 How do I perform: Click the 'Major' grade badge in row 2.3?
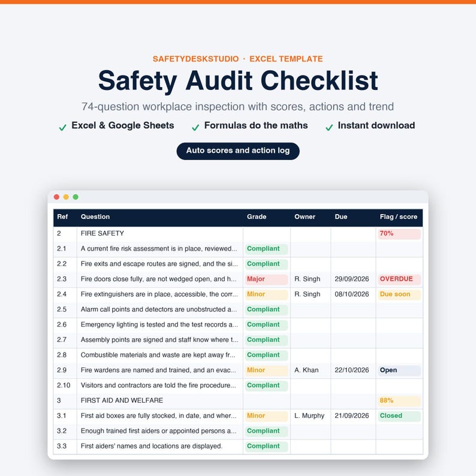(266, 279)
